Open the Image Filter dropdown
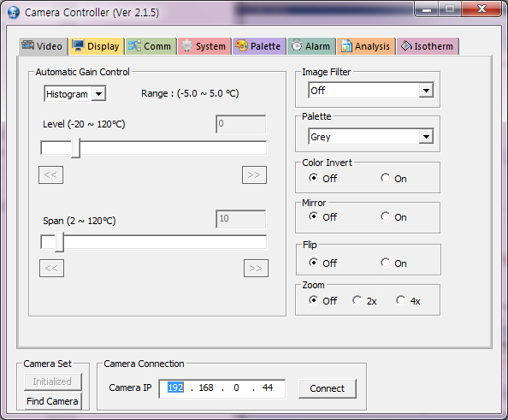508x420 pixels. pos(426,91)
